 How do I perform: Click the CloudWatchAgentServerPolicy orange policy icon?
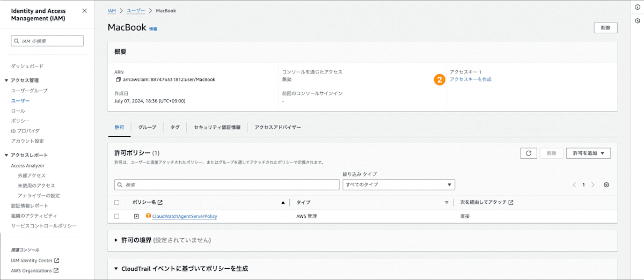point(149,216)
